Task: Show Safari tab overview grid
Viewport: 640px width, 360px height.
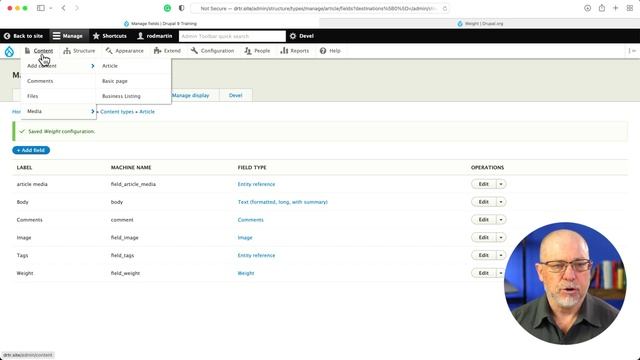Action: [630, 8]
